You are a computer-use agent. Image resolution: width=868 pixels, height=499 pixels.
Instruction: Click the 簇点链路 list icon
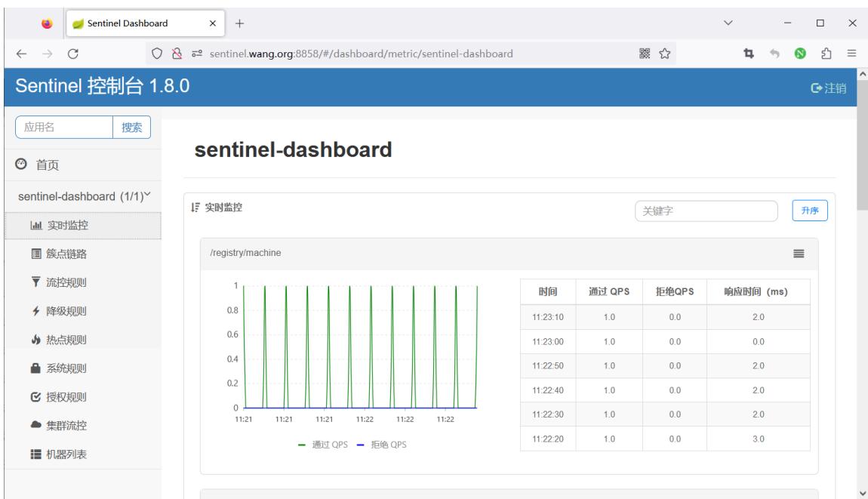[36, 254]
